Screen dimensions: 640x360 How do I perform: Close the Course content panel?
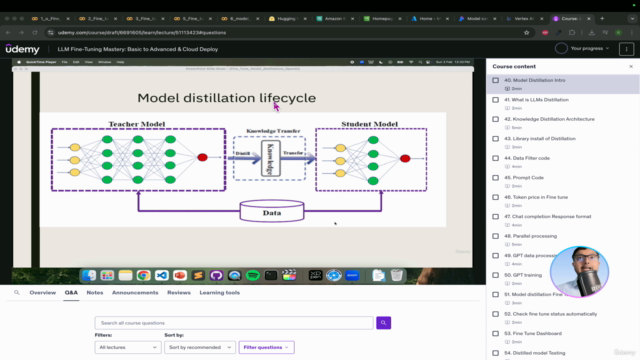[631, 67]
